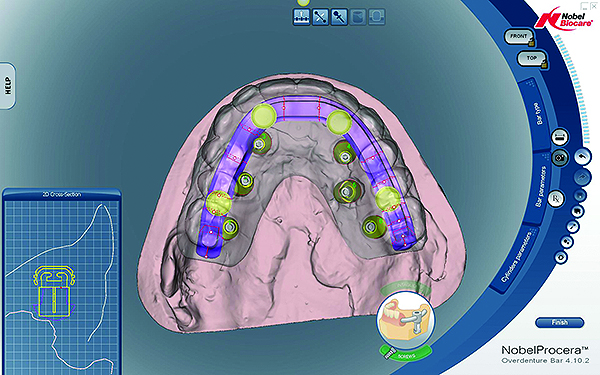This screenshot has height=375, width=600.
Task: Toggle the locked TOP view button
Action: [x=532, y=59]
